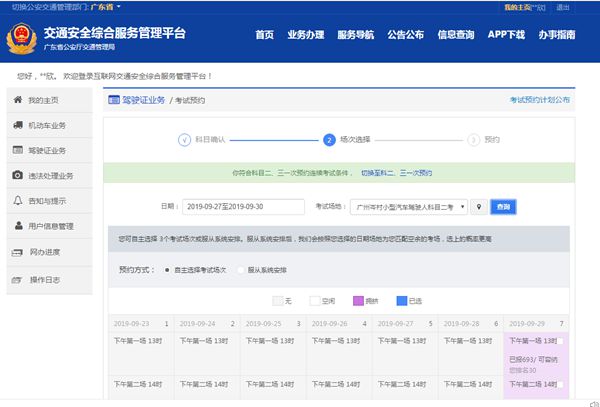Click the license card icon for 驾驶证业务
This screenshot has height=407, width=600.
18,150
